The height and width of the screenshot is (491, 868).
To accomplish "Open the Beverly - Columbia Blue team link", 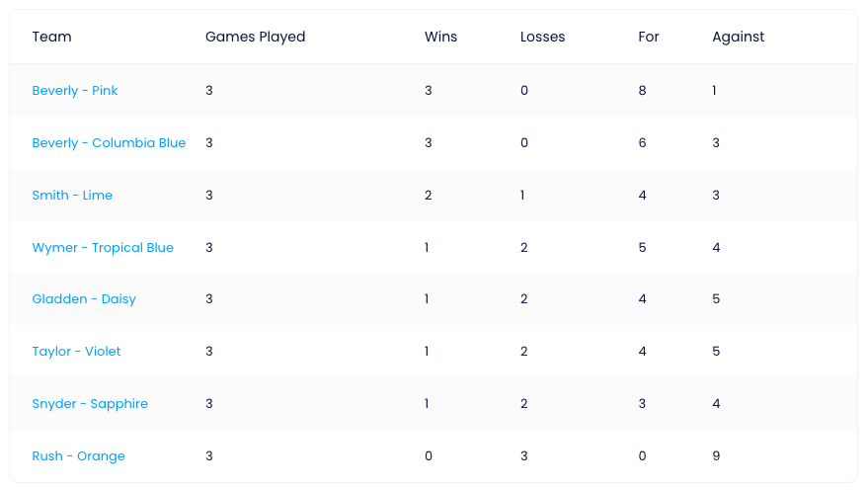I will pos(109,143).
